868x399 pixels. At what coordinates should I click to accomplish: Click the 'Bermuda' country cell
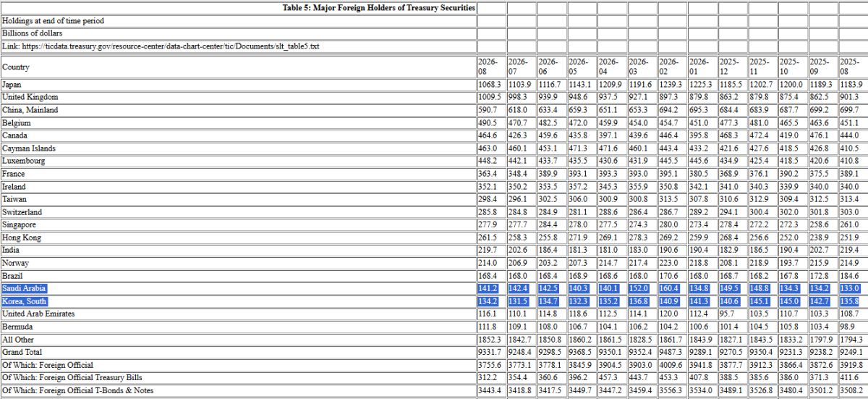pos(238,327)
